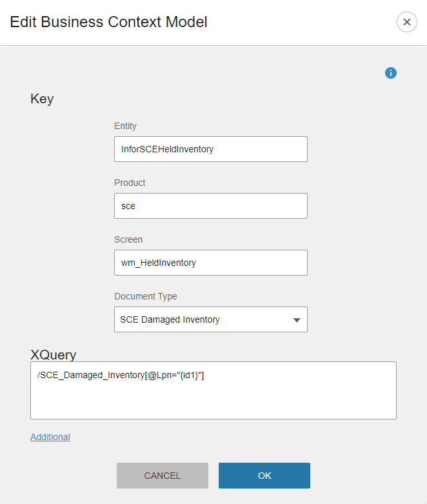Confirm changes with the OK button

[264, 476]
